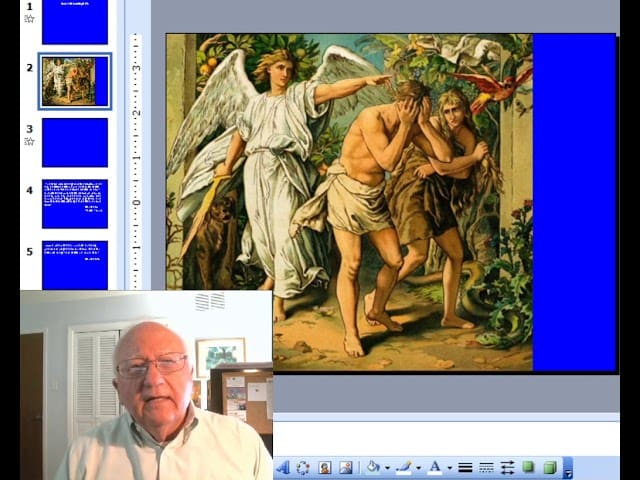This screenshot has width=640, height=480.
Task: Click the animation star under slide 1
Action: [29, 18]
